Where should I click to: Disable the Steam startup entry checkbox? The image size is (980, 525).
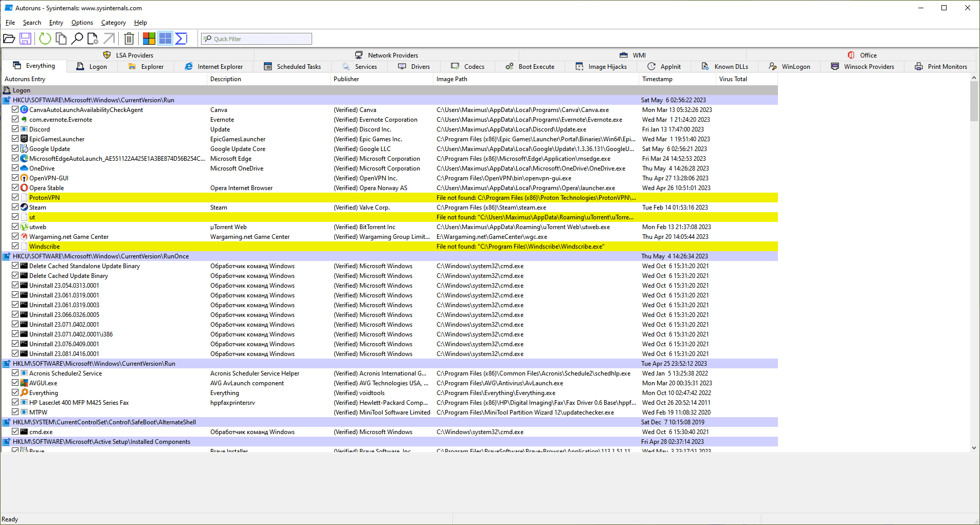point(15,207)
